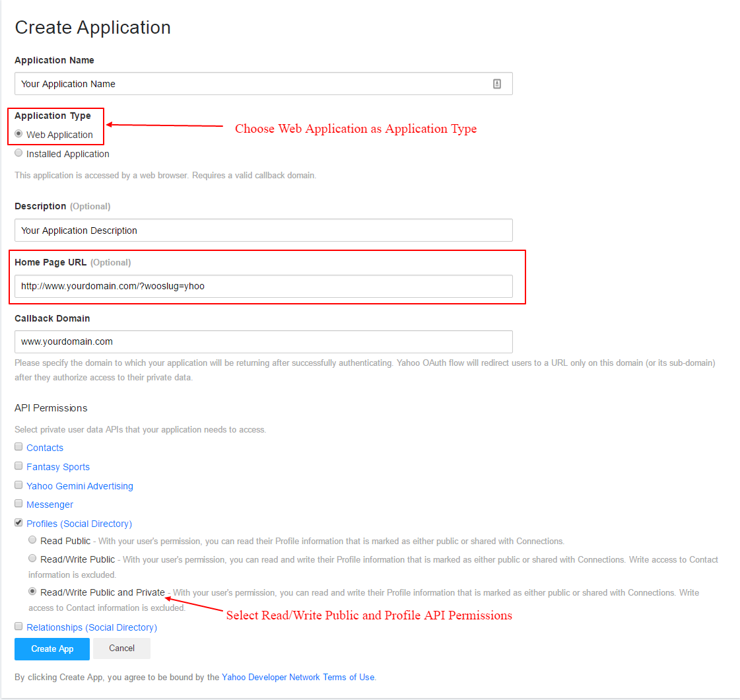
Task: Choose the Read Public radio option
Action: (x=32, y=540)
